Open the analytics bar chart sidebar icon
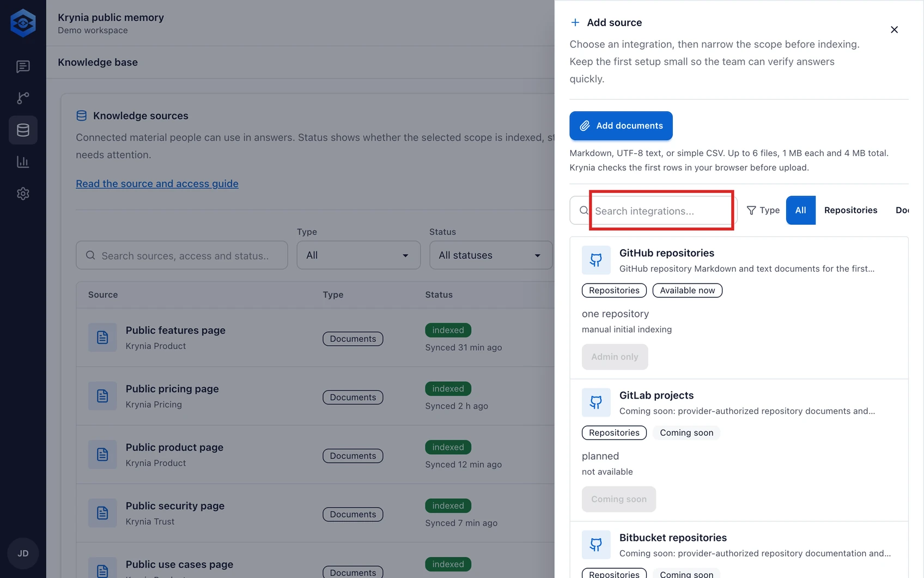924x578 pixels. (23, 162)
